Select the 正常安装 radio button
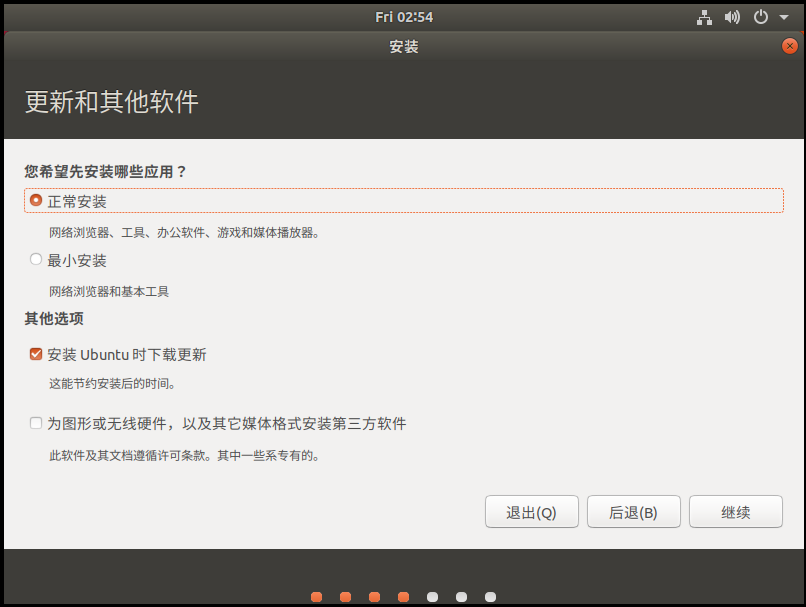 pyautogui.click(x=35, y=200)
